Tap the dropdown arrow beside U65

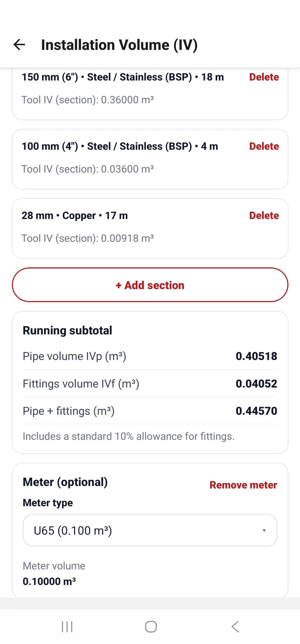pyautogui.click(x=264, y=530)
